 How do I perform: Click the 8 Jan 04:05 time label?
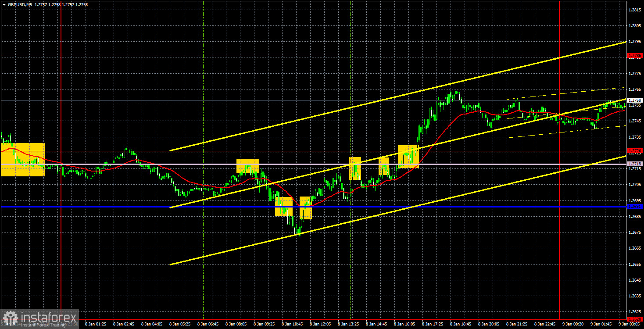152,324
